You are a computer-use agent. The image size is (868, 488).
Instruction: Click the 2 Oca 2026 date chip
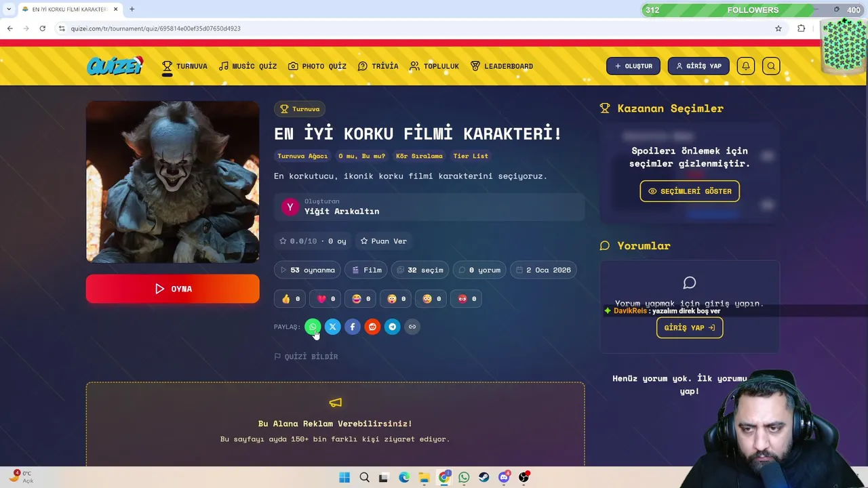543,270
